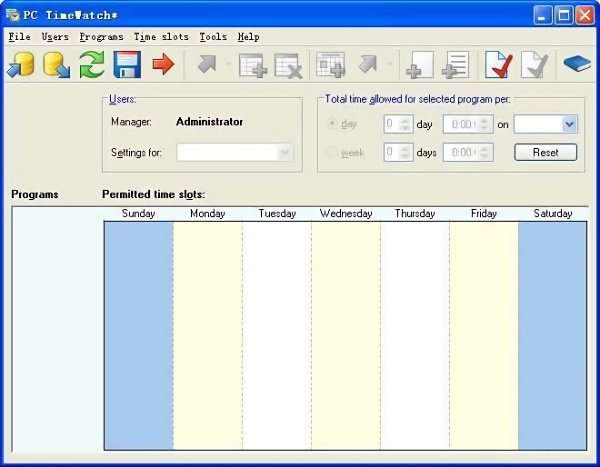
Task: Select the 'day' radio button
Action: tap(332, 124)
